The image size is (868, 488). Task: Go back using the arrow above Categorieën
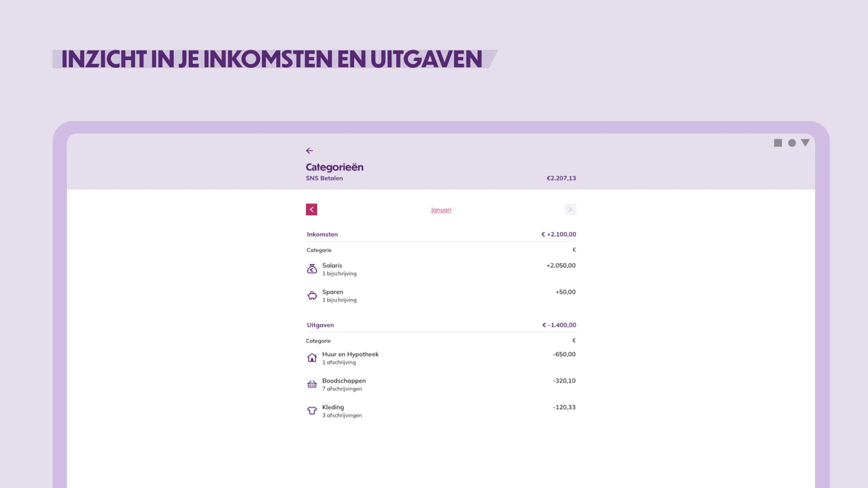click(309, 150)
